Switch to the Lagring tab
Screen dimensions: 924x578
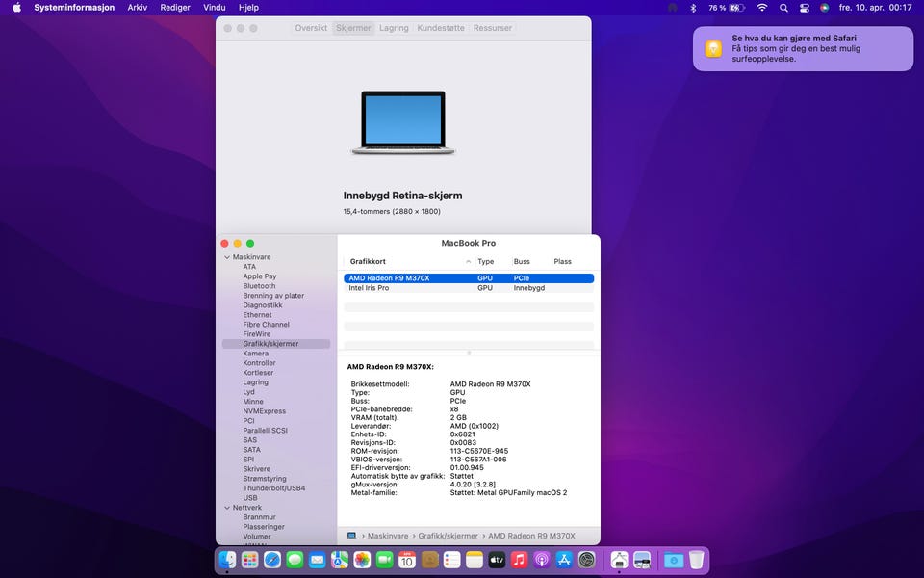(394, 28)
